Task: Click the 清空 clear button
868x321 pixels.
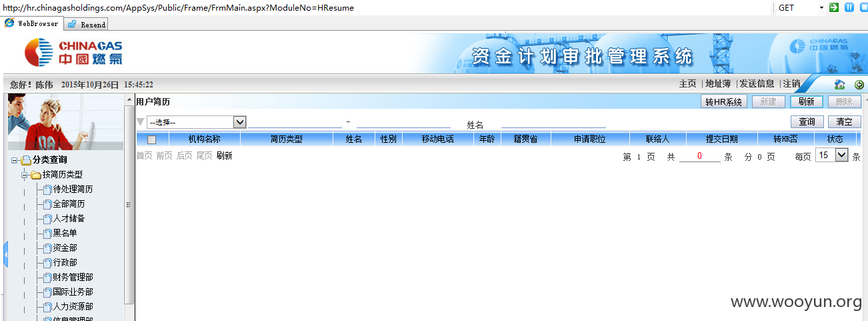Action: [x=844, y=122]
